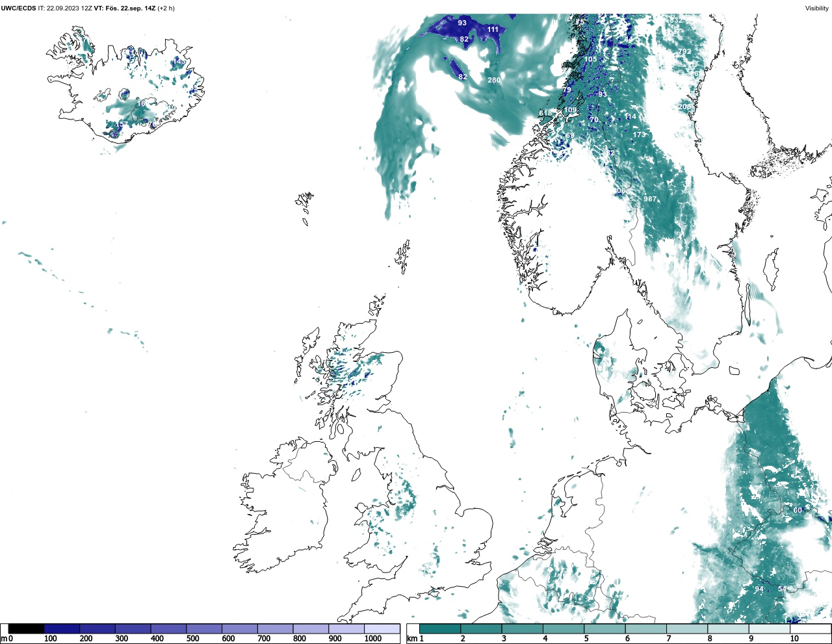Select the '173' visibility value

click(x=639, y=135)
